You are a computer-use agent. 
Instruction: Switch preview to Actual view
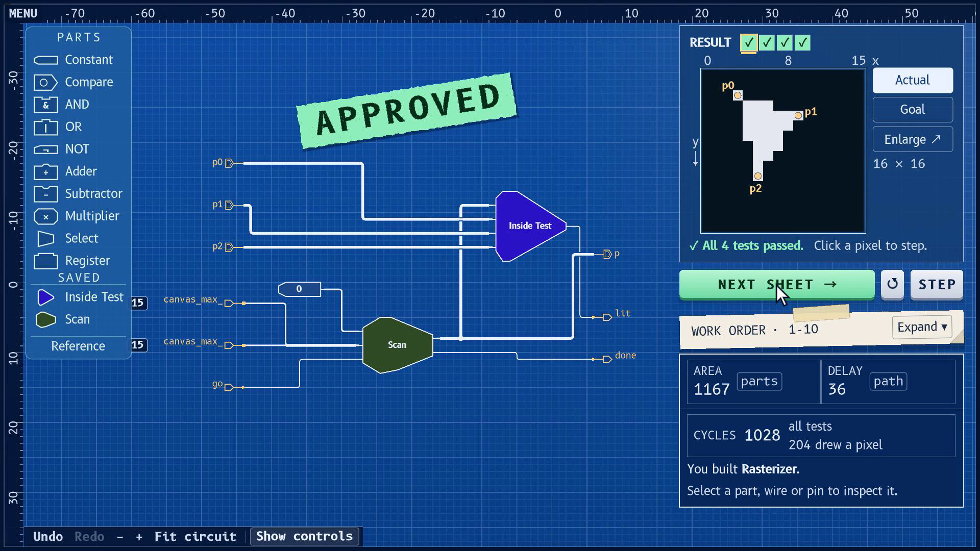coord(913,80)
